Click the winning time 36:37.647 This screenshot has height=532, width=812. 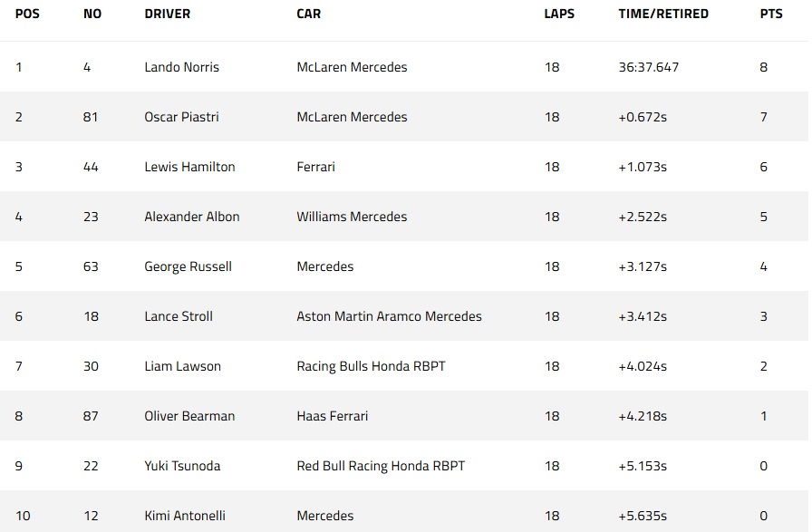pos(648,67)
